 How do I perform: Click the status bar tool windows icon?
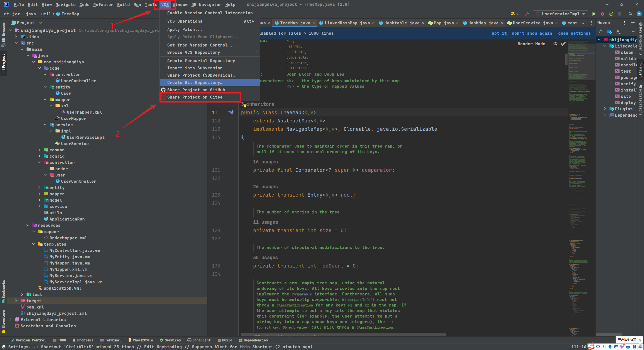point(4,347)
